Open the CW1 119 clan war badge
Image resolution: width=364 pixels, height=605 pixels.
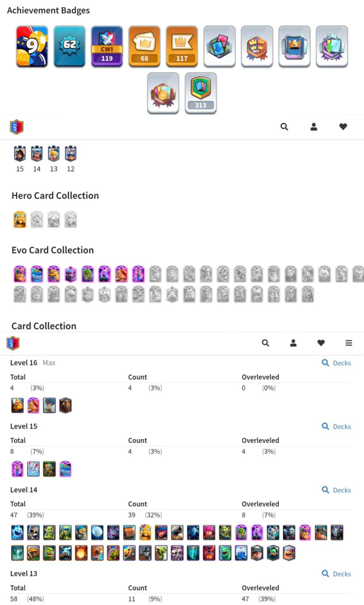pyautogui.click(x=107, y=47)
